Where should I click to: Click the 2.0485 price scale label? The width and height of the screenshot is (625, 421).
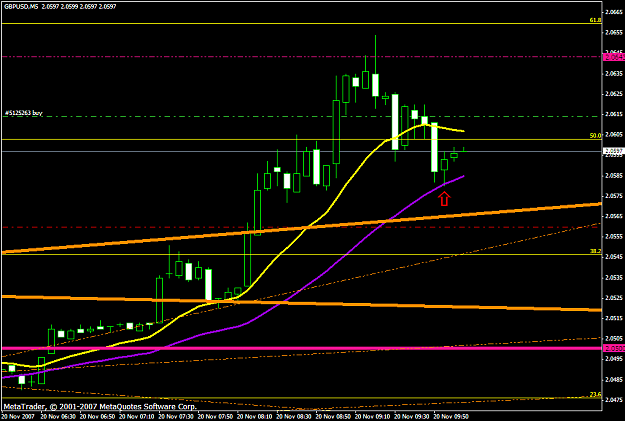tap(614, 379)
